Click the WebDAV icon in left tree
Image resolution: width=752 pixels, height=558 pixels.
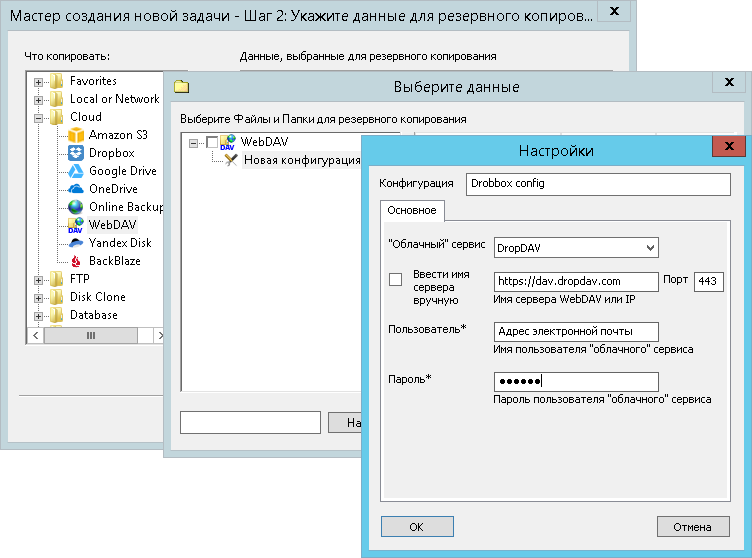point(76,225)
